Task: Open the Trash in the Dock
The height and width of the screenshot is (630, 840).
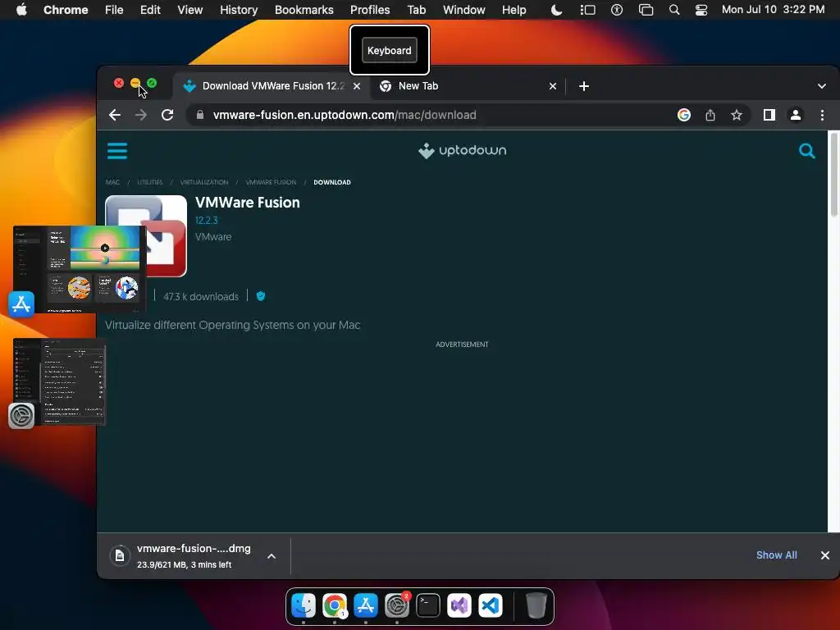Action: [x=536, y=605]
